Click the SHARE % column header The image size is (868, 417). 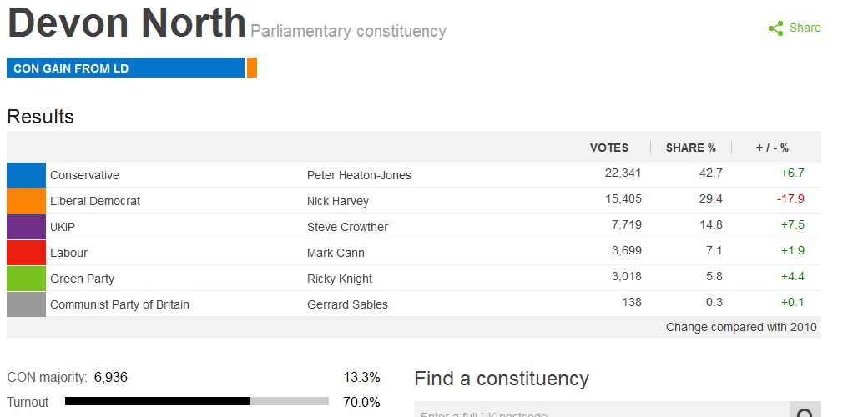[690, 148]
